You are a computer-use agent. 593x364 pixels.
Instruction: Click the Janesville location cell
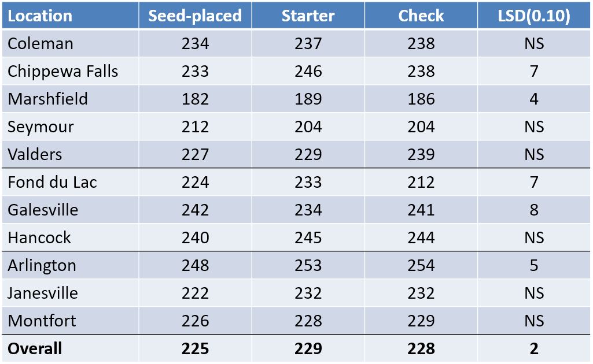[42, 293]
